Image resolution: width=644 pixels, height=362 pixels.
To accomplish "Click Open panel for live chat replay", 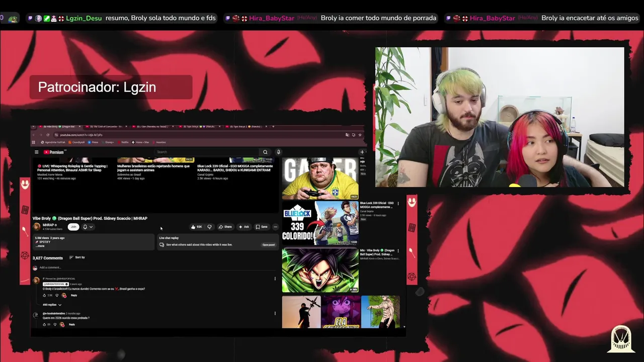I will [x=268, y=245].
